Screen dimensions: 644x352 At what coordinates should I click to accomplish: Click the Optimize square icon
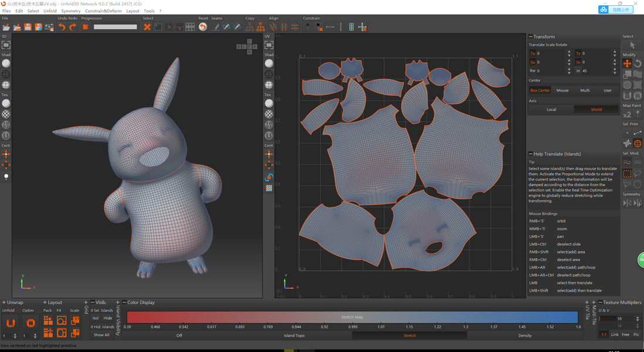[30, 323]
